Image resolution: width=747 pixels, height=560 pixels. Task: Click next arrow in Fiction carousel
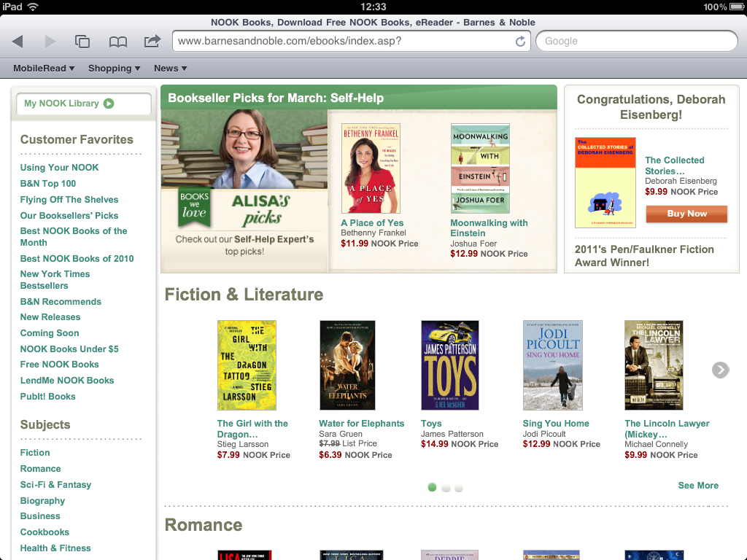[720, 370]
